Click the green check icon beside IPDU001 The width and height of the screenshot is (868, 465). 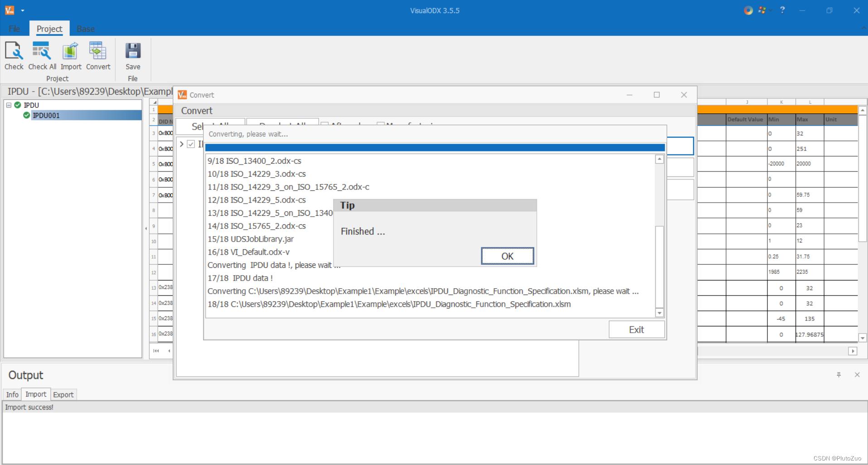pyautogui.click(x=27, y=116)
